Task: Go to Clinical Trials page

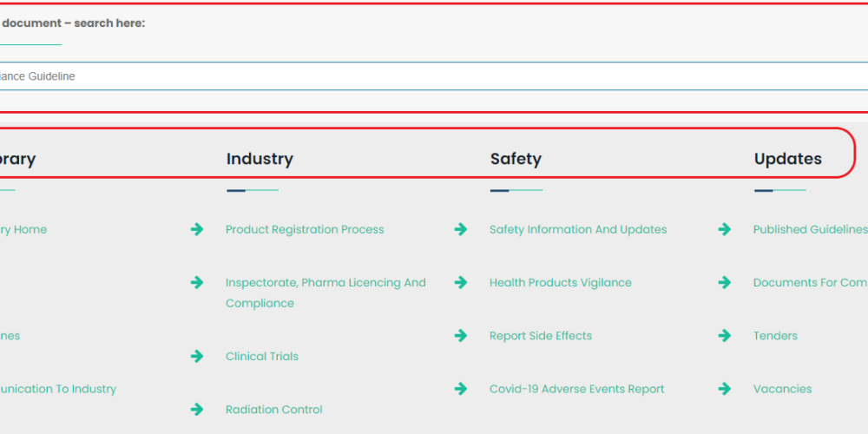Action: point(262,356)
